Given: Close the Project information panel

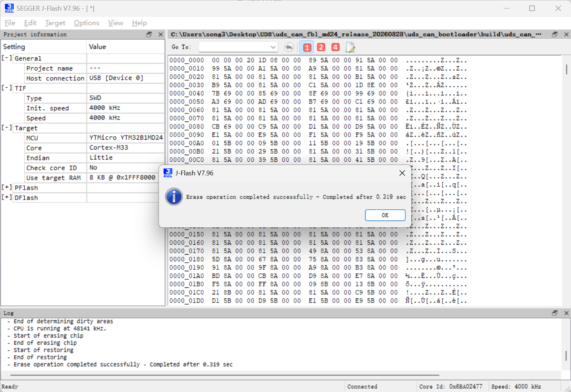Looking at the screenshot, I should pyautogui.click(x=160, y=34).
